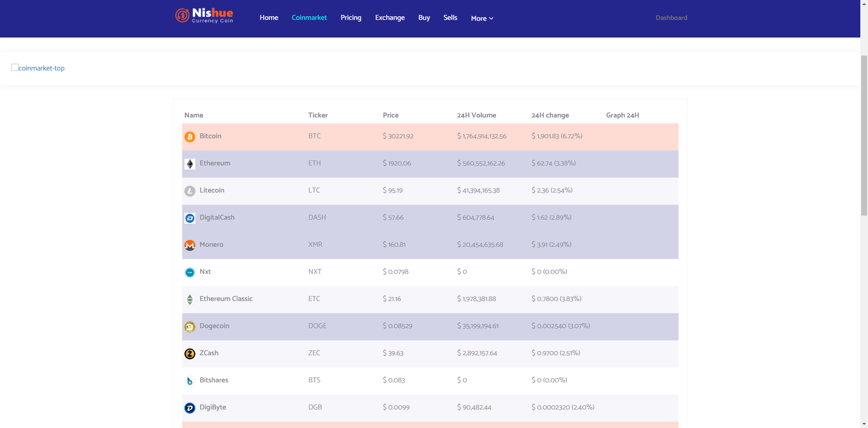The width and height of the screenshot is (868, 428).
Task: Click the page's vertical scrollbar thumb
Action: click(x=864, y=136)
